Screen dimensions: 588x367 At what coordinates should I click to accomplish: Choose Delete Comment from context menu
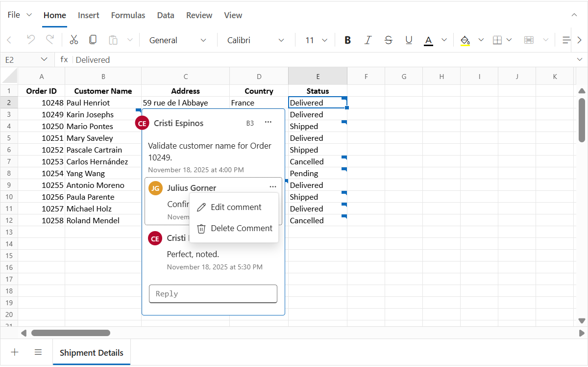click(234, 228)
